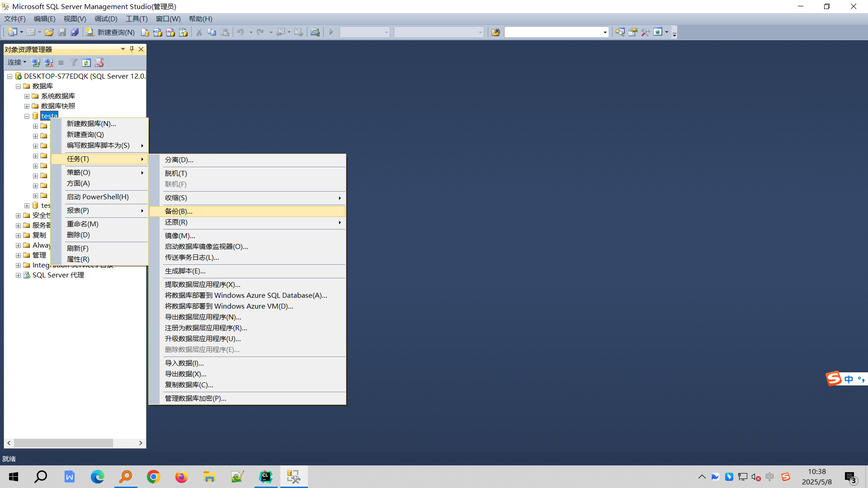Open the find combo box dropdown arrow
The image size is (868, 488).
(x=605, y=32)
